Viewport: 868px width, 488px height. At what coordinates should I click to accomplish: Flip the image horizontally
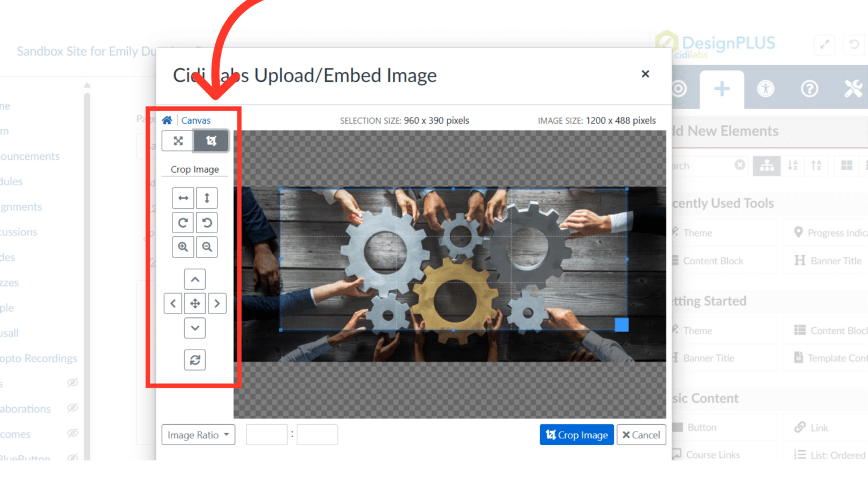pyautogui.click(x=183, y=198)
